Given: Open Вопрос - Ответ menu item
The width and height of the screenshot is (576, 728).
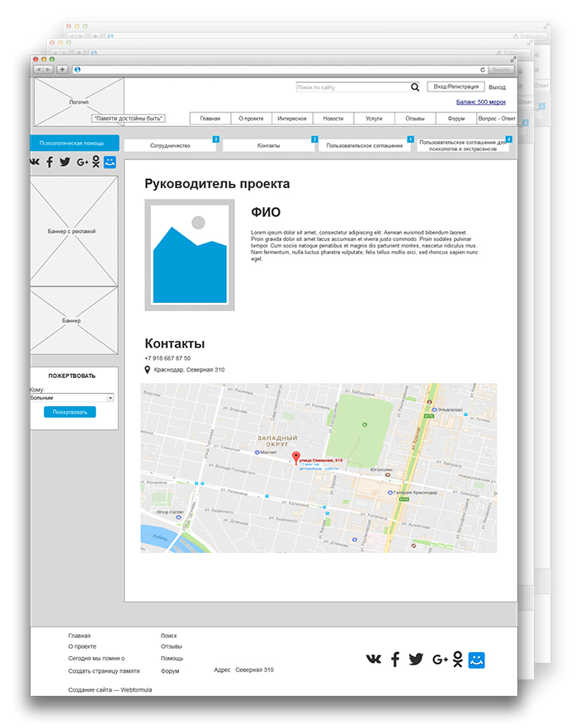Looking at the screenshot, I should pyautogui.click(x=497, y=118).
